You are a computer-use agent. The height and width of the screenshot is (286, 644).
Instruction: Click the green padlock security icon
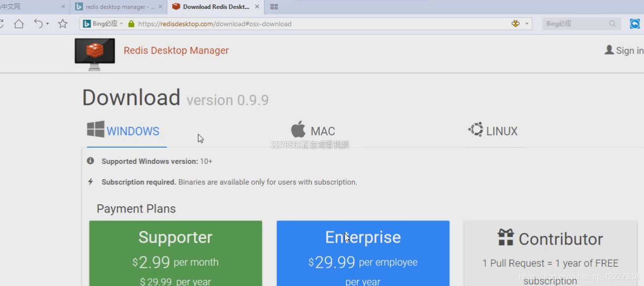coord(131,24)
